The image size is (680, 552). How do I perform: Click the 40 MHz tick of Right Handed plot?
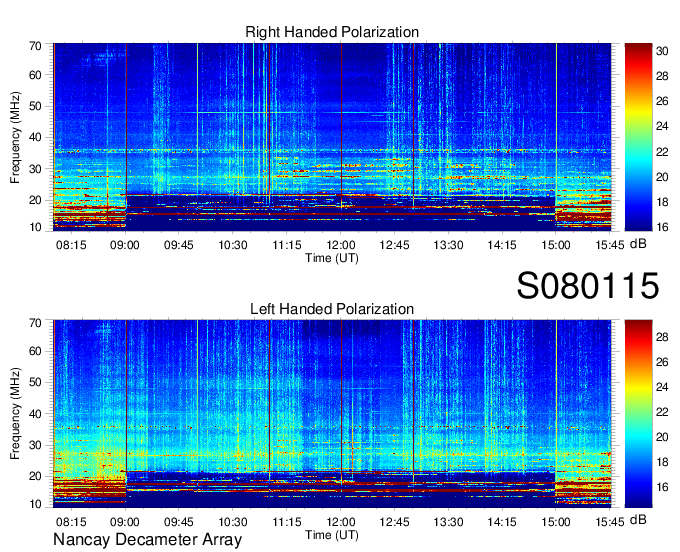[x=35, y=137]
